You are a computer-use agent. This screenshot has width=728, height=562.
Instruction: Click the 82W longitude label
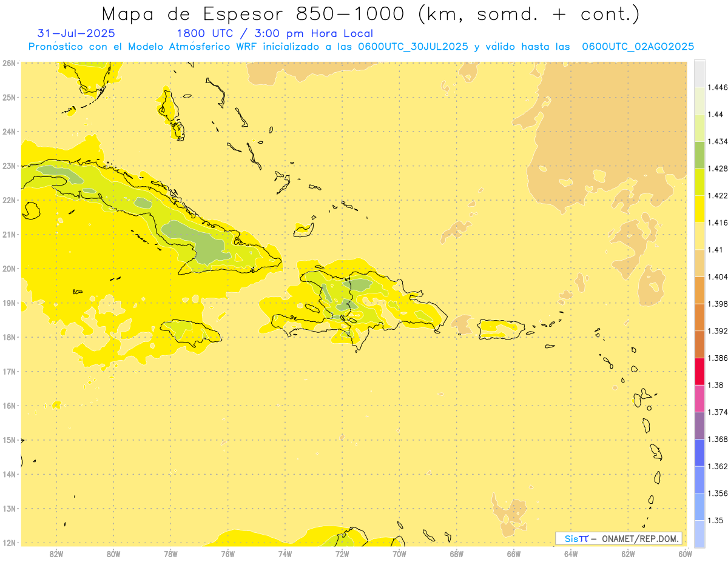[56, 554]
